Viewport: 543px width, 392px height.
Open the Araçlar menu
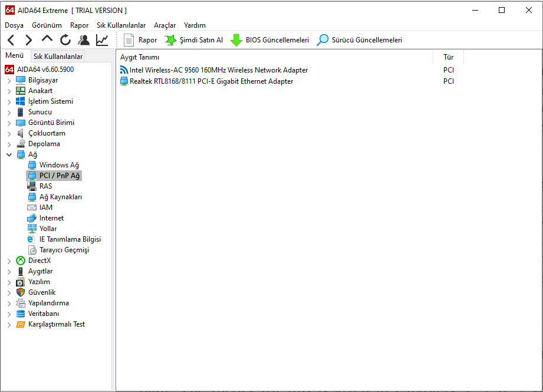click(165, 25)
